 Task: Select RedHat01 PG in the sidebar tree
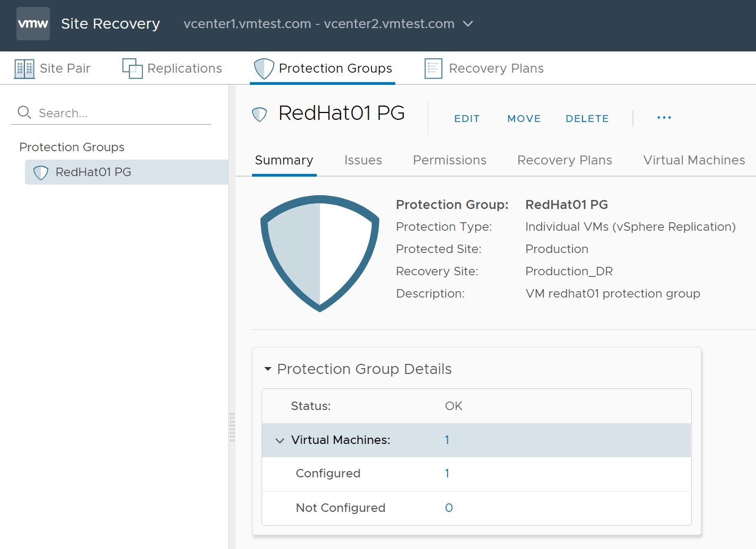(126, 172)
